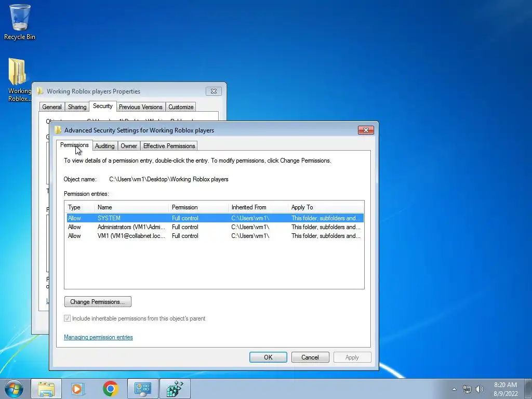Switch to the Permissions tab

[x=74, y=145]
